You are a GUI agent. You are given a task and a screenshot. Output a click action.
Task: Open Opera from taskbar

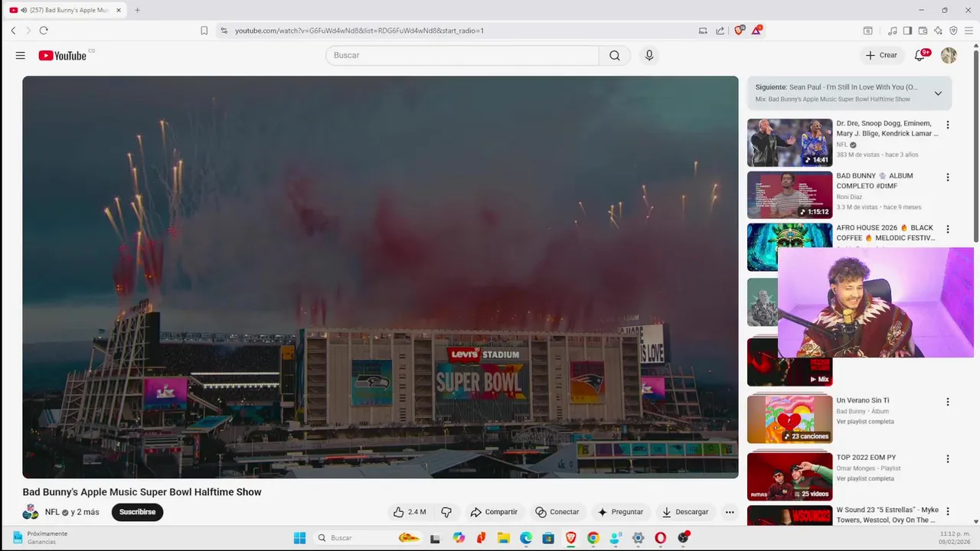pos(660,538)
